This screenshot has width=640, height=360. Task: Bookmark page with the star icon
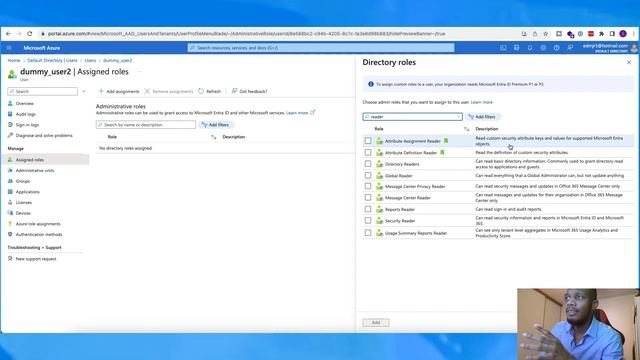click(x=546, y=34)
